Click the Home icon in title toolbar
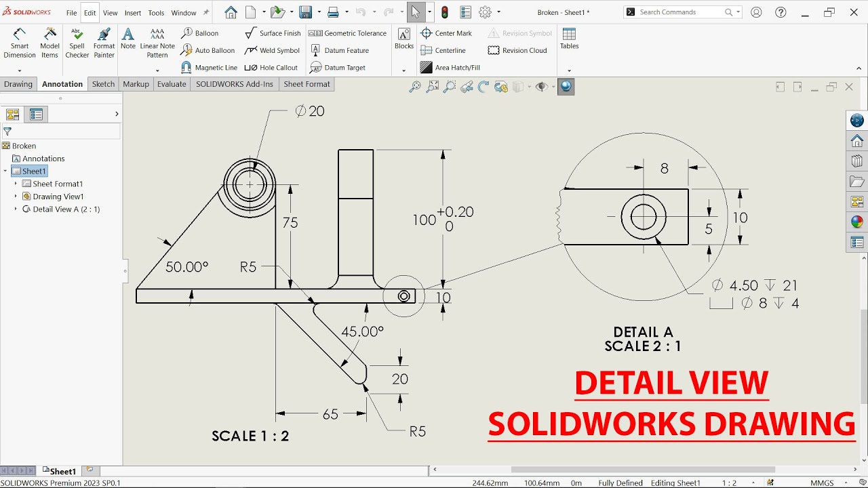 pos(231,12)
